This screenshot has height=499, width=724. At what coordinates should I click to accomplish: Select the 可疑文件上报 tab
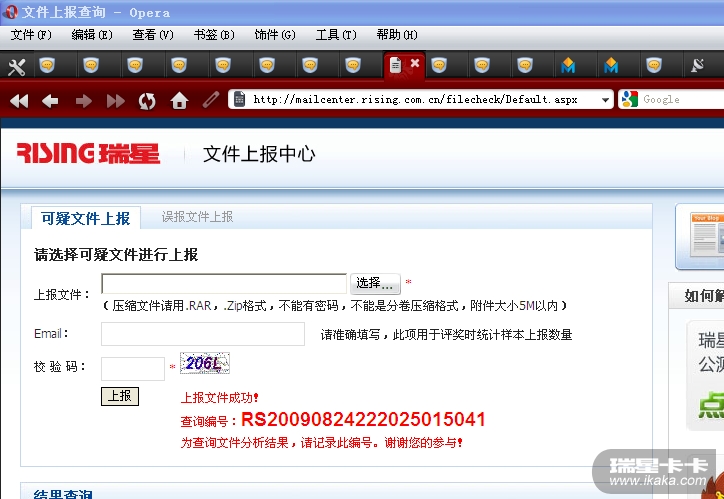[x=85, y=218]
